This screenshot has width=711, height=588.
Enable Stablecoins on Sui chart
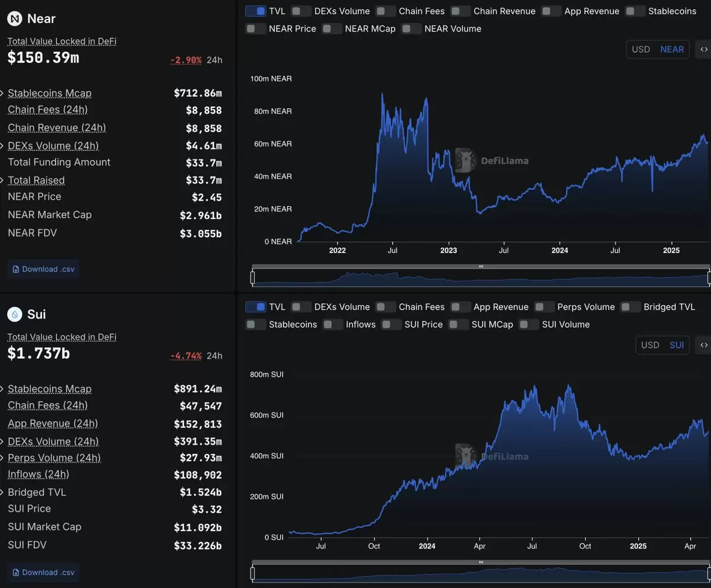click(x=255, y=324)
